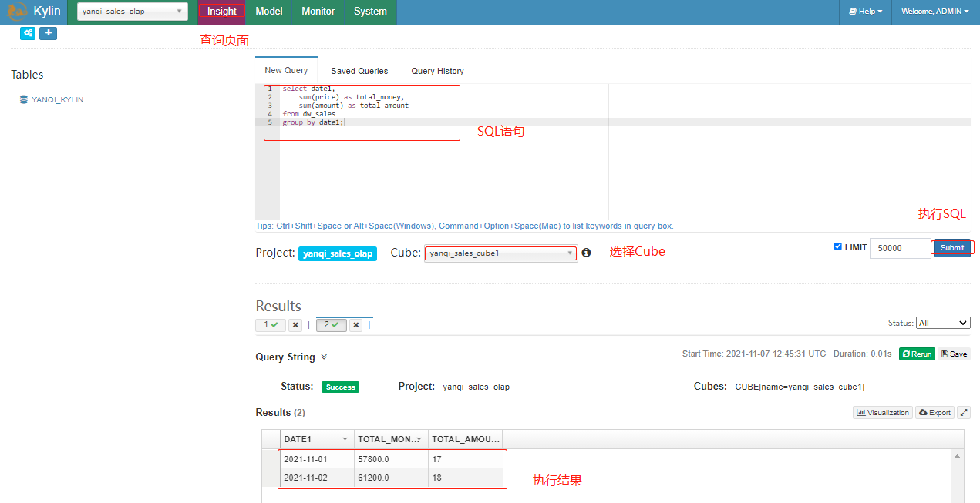Click the TOTAL_AMOU column header
The image size is (980, 503).
point(465,439)
